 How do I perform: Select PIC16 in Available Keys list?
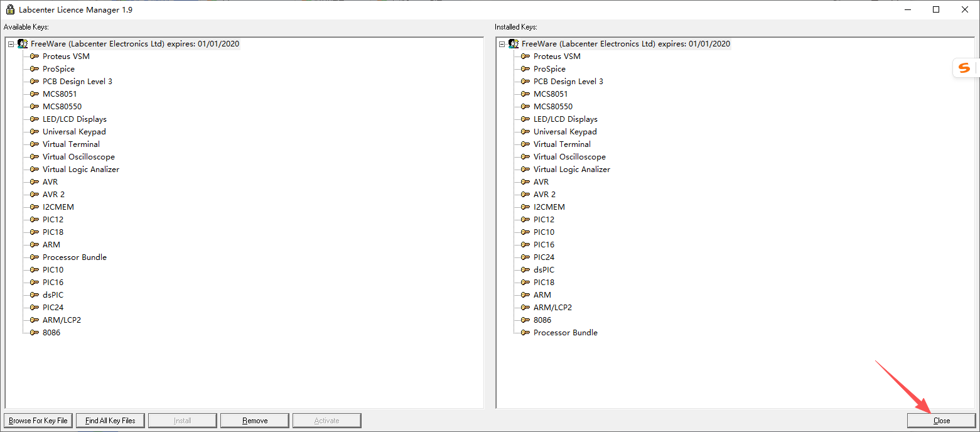(x=53, y=283)
